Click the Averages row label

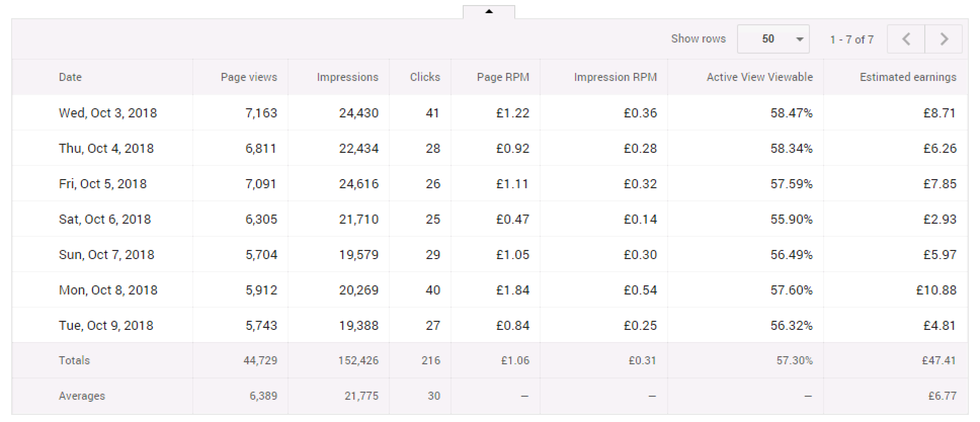tap(81, 396)
